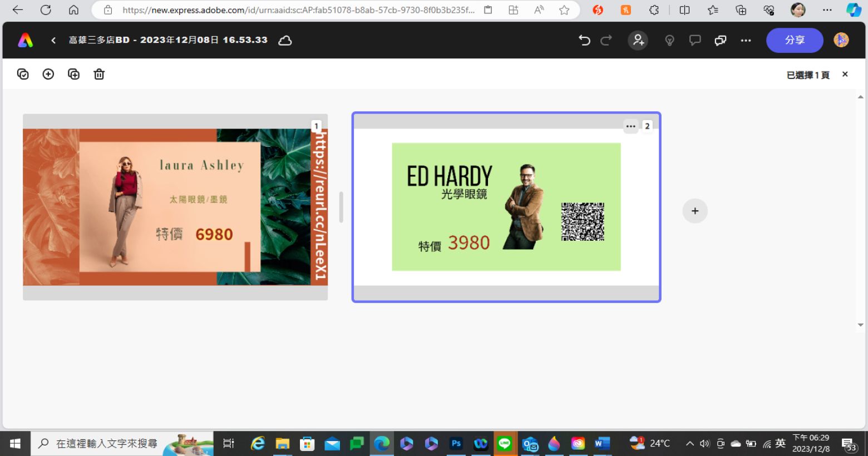Image resolution: width=868 pixels, height=456 pixels.
Task: Delete the selected page with trash icon
Action: (x=99, y=74)
